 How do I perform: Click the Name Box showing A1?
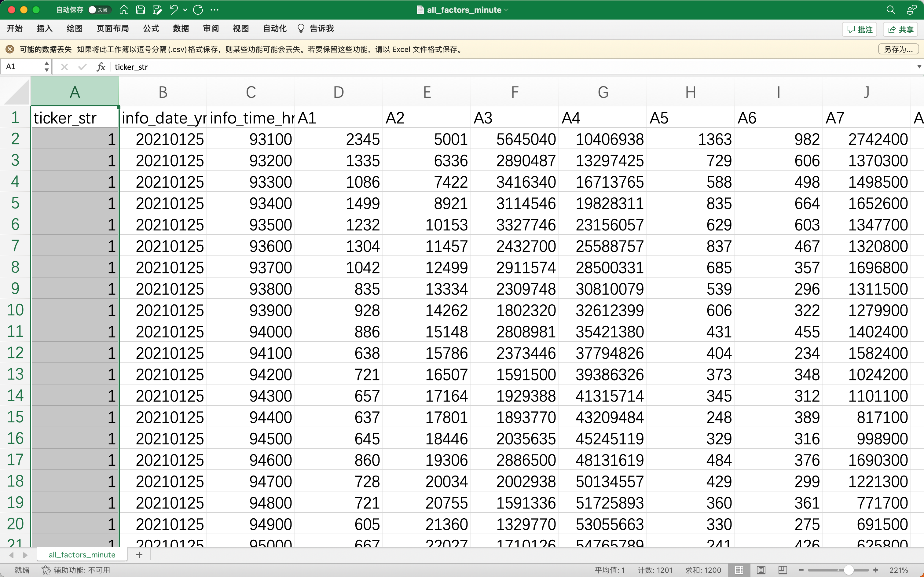pos(23,67)
